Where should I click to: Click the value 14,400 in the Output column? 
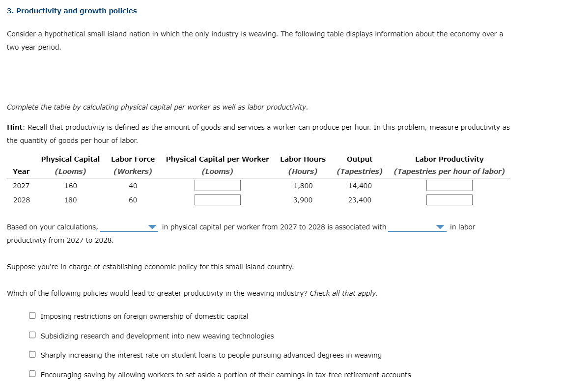[359, 185]
